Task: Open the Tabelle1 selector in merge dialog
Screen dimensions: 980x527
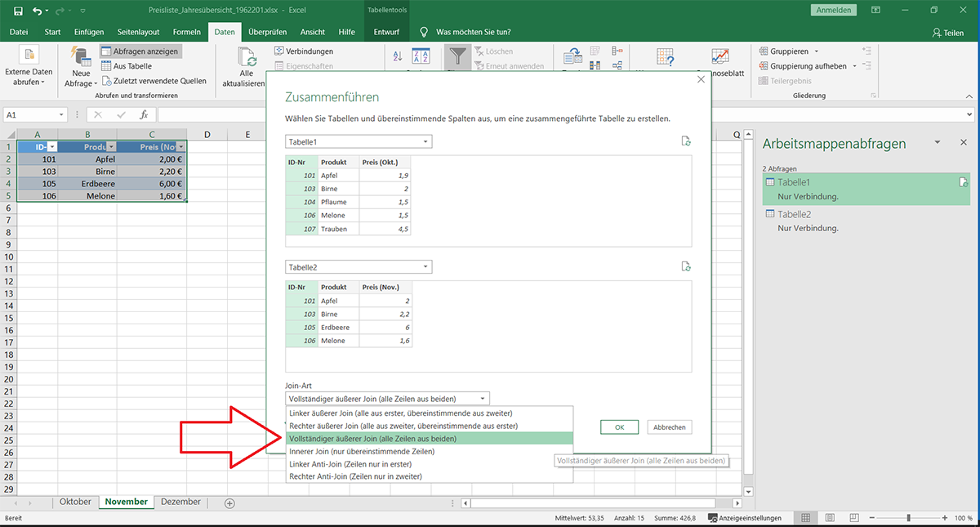Action: click(x=359, y=141)
